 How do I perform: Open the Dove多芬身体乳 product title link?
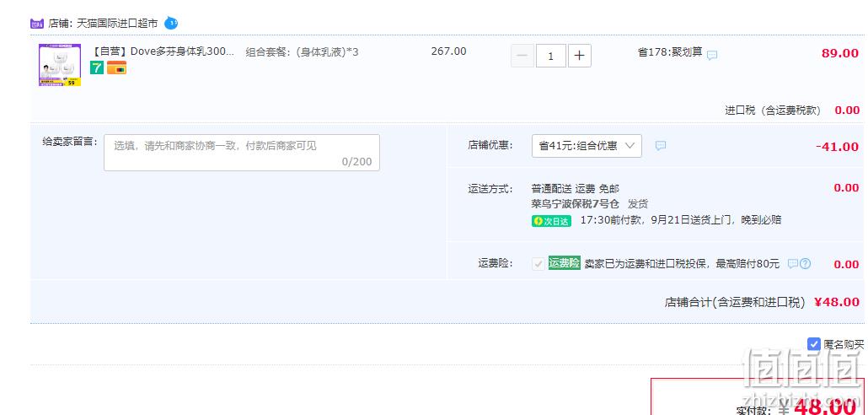162,51
